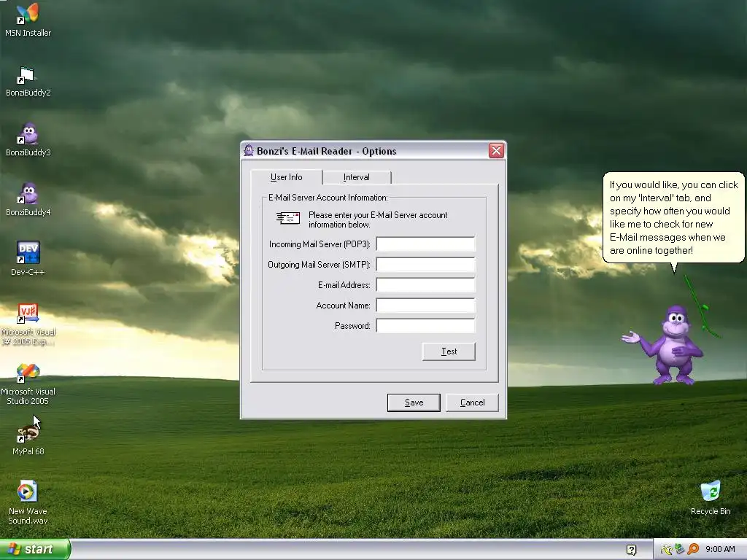Select the BonziBuddy4 desktop shortcut
This screenshot has width=747, height=560.
point(28,200)
